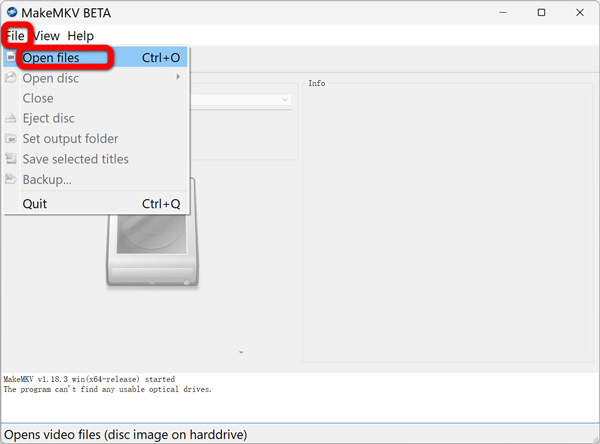Click the Save selected titles icon
The height and width of the screenshot is (444, 600).
11,158
